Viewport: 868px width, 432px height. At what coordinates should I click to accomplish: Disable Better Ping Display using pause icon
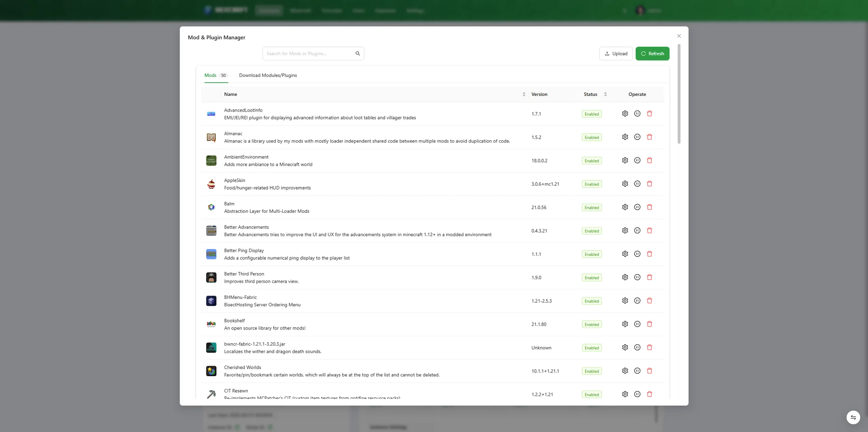coord(637,254)
